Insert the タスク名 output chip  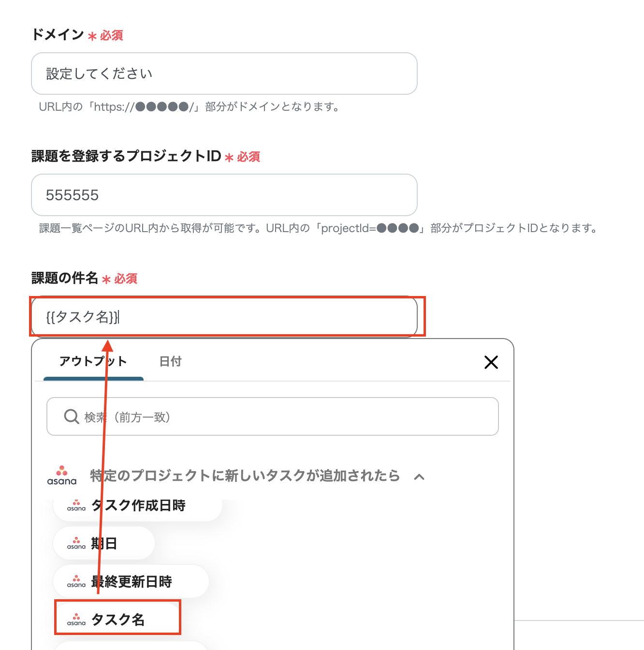(x=117, y=620)
